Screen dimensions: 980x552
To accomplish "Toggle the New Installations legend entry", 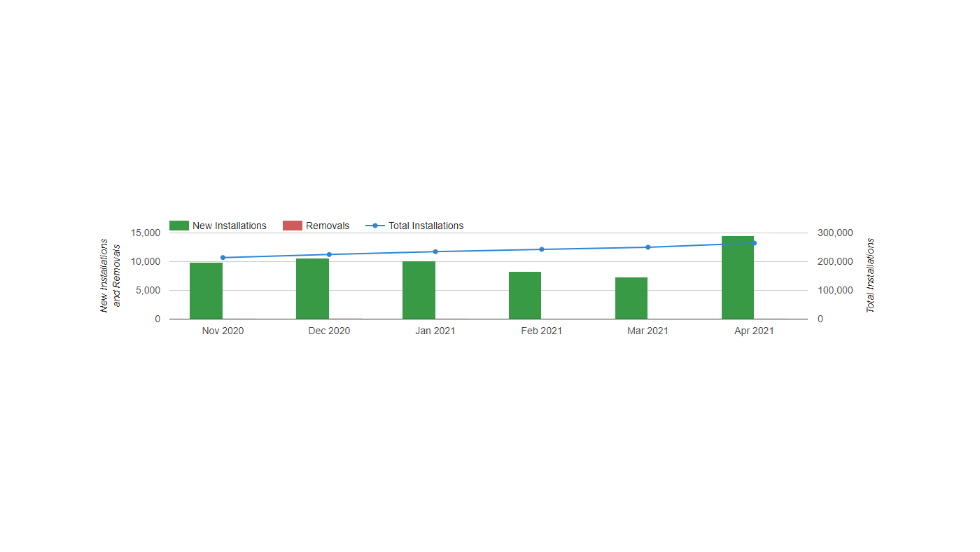I will [x=218, y=226].
